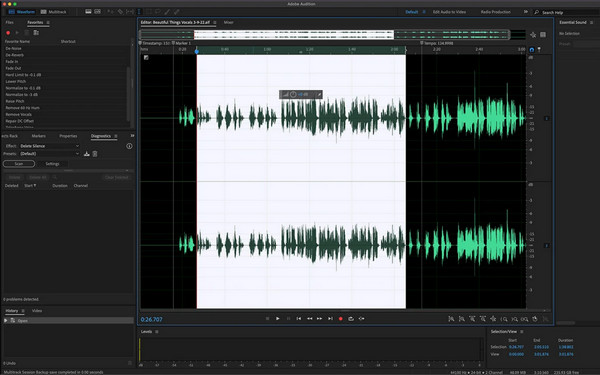Viewport: 600px width, 375px height.
Task: Toggle loop playback
Action: click(351, 319)
